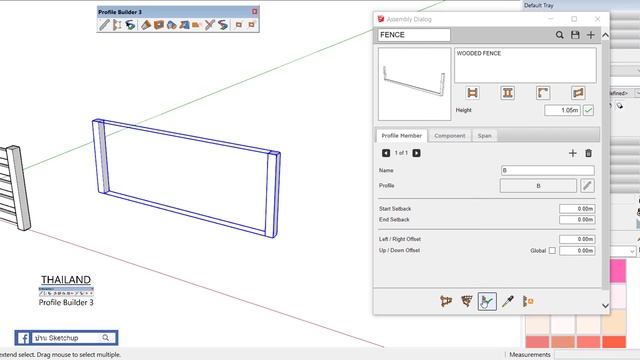
Task: Click the horizontal H-shaped assembly icon
Action: coord(472,93)
